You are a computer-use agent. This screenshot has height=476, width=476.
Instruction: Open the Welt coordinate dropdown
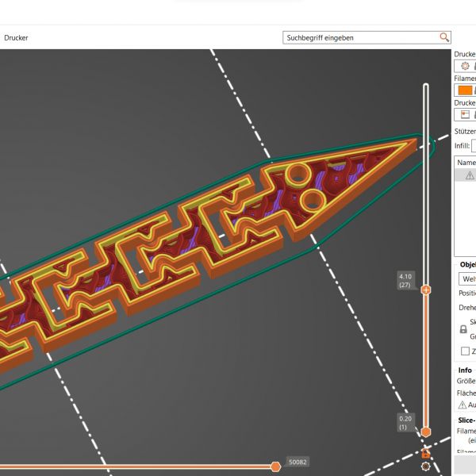(x=467, y=278)
